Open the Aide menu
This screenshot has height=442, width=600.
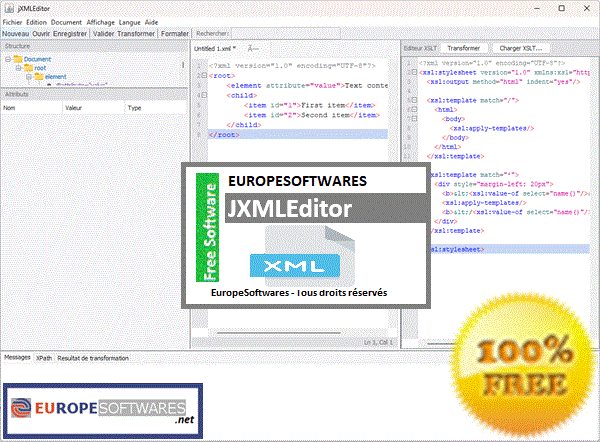152,23
